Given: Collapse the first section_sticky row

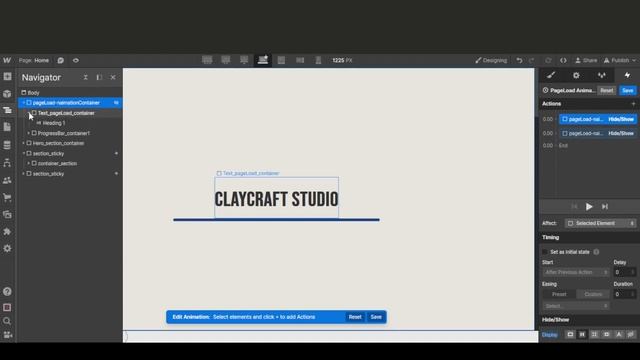Looking at the screenshot, I should [x=24, y=153].
